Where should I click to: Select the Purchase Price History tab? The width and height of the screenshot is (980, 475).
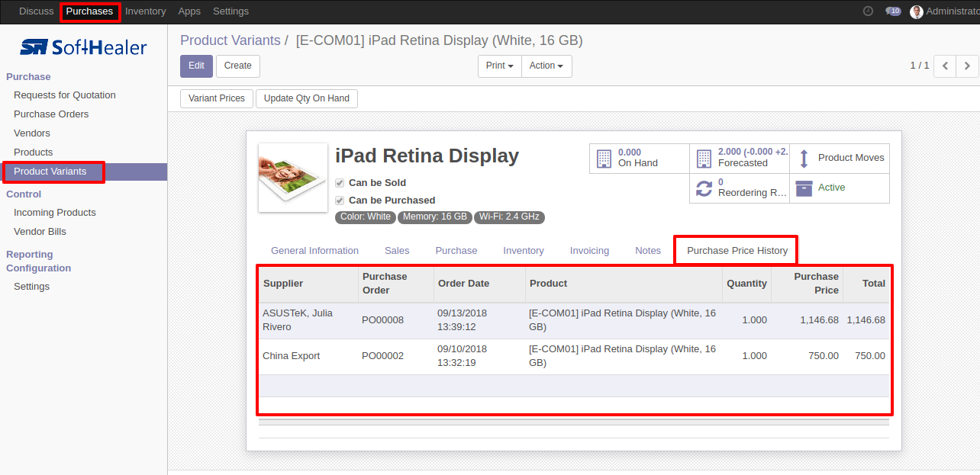pos(737,251)
